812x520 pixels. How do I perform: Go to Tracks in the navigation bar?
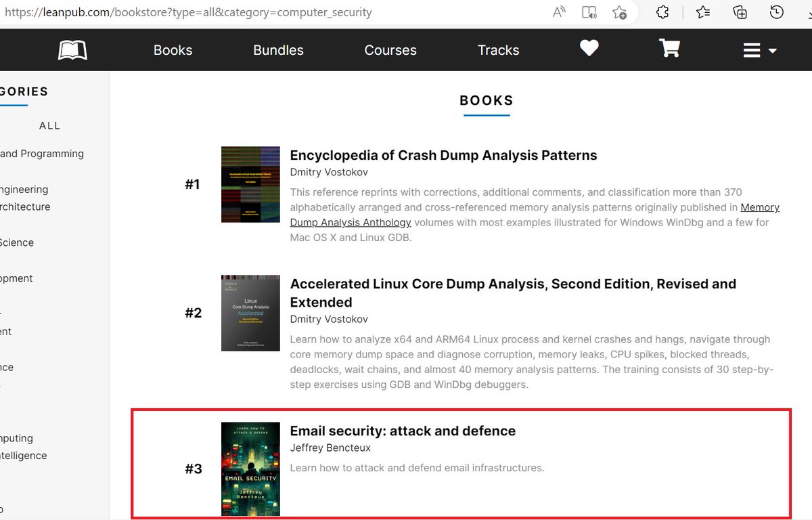498,50
